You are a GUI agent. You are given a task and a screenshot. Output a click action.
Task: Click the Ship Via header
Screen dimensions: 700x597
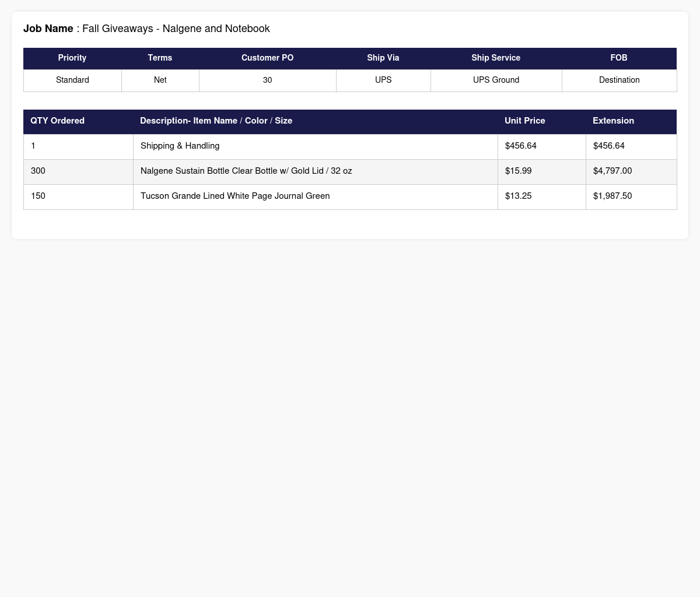(x=383, y=58)
